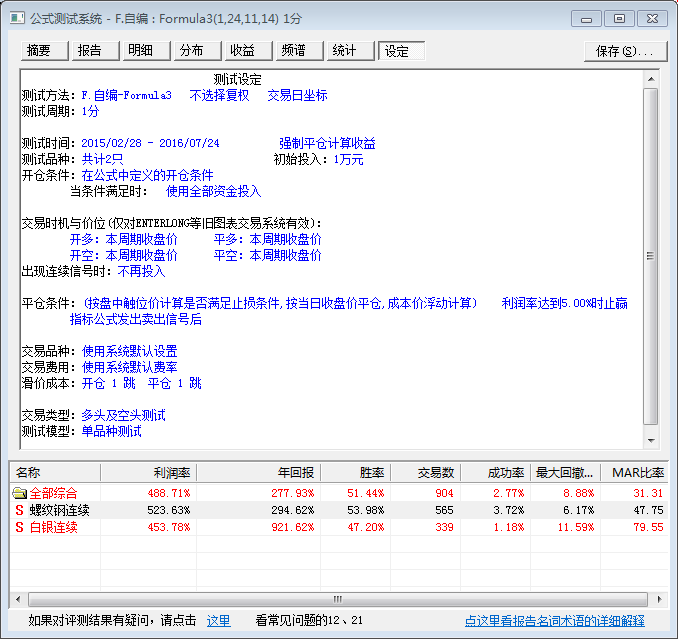The image size is (678, 639).
Task: Click the S icon beside 螺纹钢连续
Action: 19,510
